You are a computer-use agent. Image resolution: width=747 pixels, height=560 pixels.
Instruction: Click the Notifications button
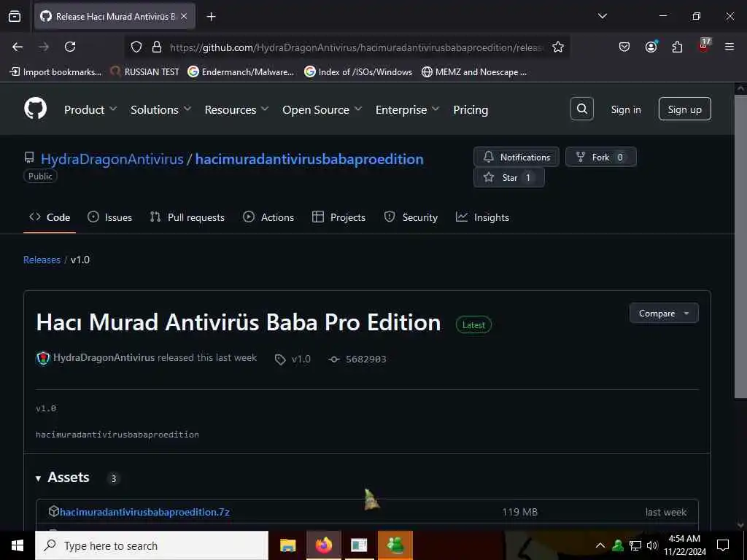[516, 157]
